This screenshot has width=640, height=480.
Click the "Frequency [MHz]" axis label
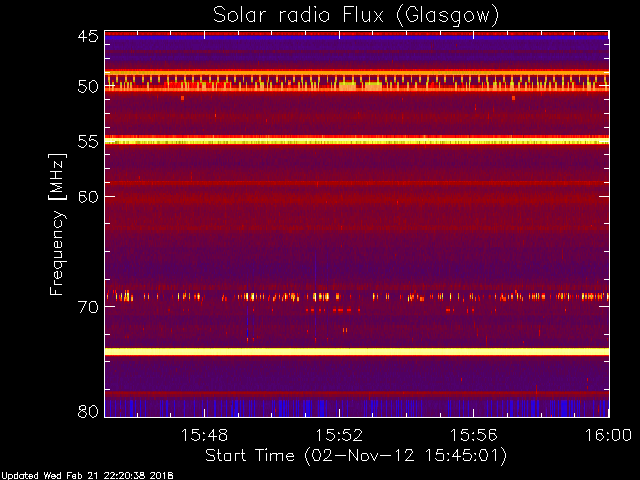pyautogui.click(x=57, y=224)
